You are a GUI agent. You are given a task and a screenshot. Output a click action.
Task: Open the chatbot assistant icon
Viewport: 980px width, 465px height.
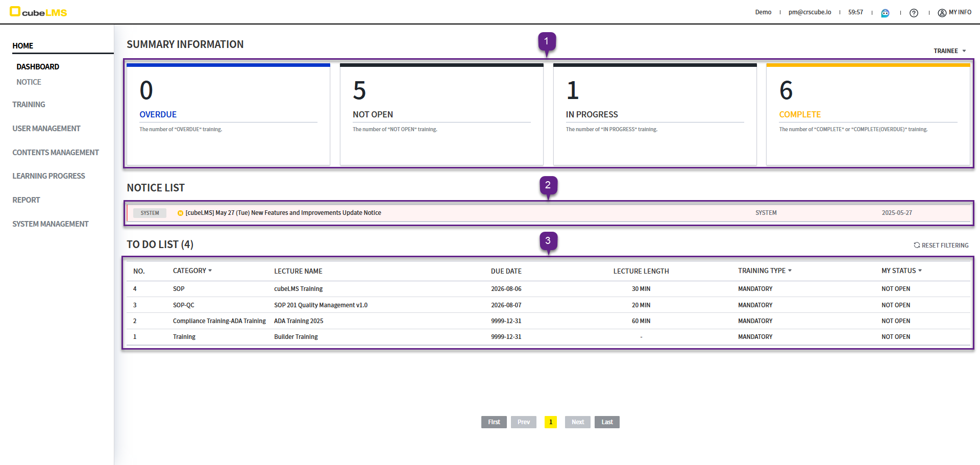(x=885, y=13)
